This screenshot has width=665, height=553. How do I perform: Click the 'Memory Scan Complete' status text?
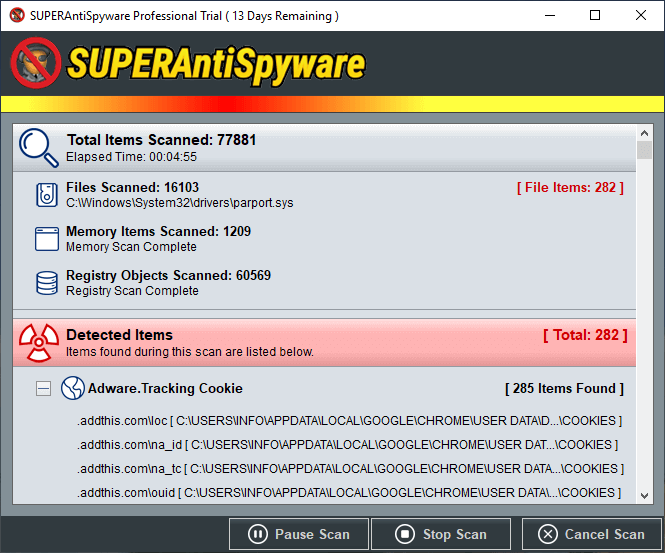pyautogui.click(x=131, y=247)
